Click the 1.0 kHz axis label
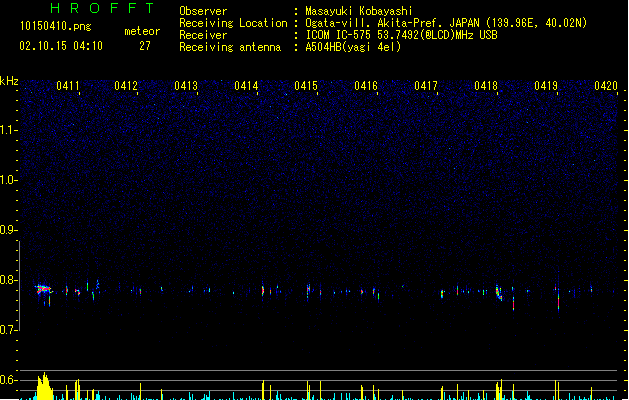This screenshot has height=400, width=629. tap(8, 180)
